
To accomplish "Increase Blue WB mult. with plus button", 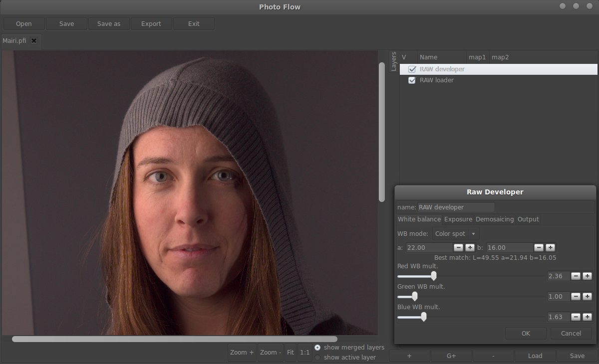I will pyautogui.click(x=587, y=317).
